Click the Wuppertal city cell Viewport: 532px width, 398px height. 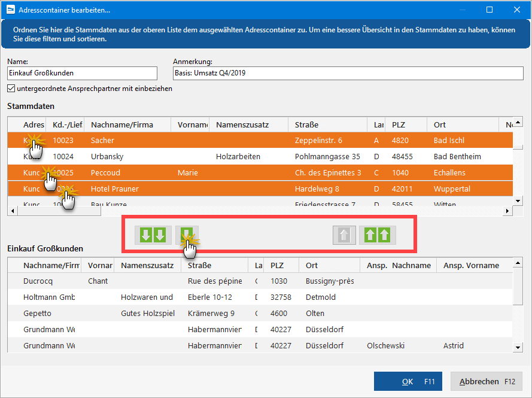point(452,189)
